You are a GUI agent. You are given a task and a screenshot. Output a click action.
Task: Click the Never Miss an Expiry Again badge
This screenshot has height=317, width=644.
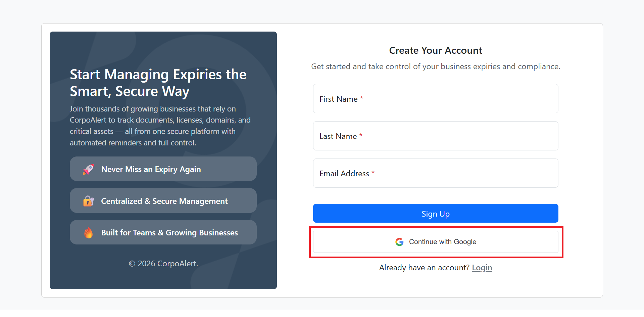tap(163, 169)
